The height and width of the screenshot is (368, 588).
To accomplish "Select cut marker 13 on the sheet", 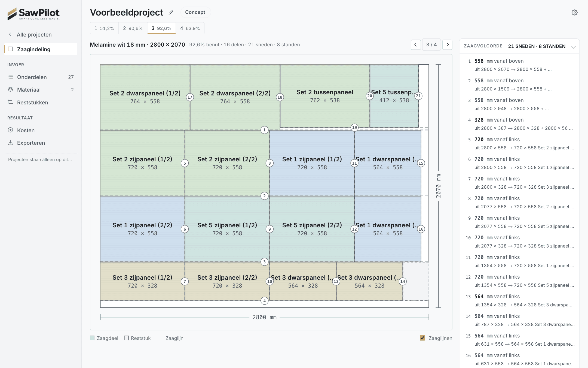I will (x=336, y=282).
